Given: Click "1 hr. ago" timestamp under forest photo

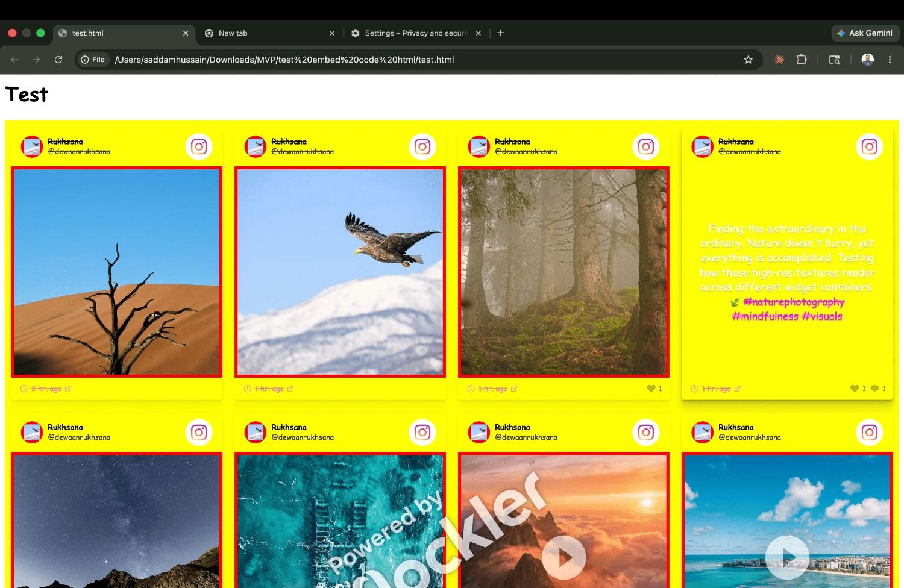Looking at the screenshot, I should tap(493, 389).
